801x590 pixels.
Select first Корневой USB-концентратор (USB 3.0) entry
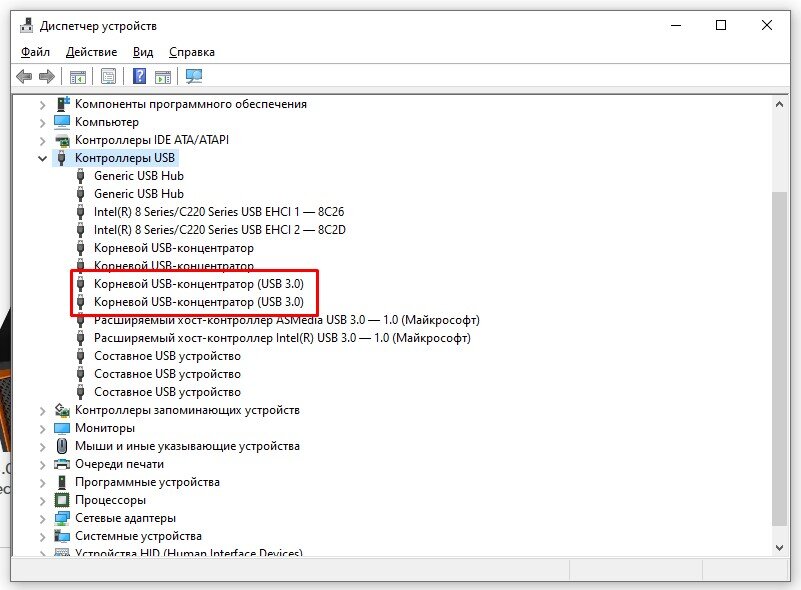pyautogui.click(x=199, y=284)
